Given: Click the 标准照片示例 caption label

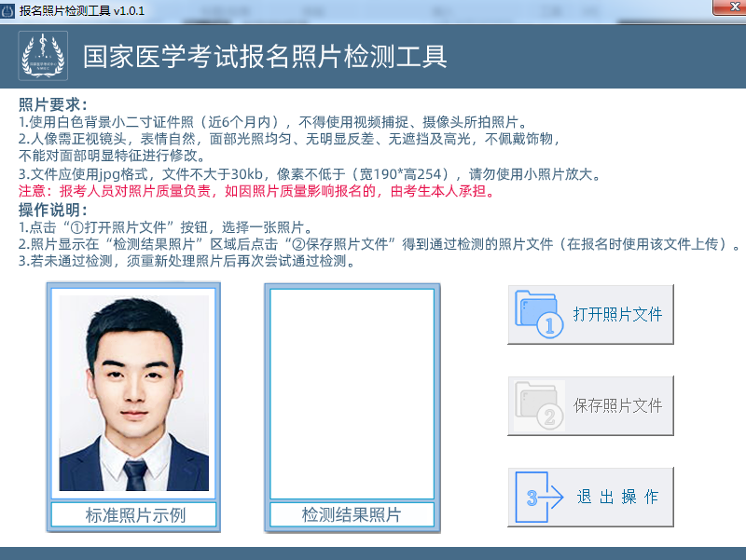Looking at the screenshot, I should tap(135, 514).
